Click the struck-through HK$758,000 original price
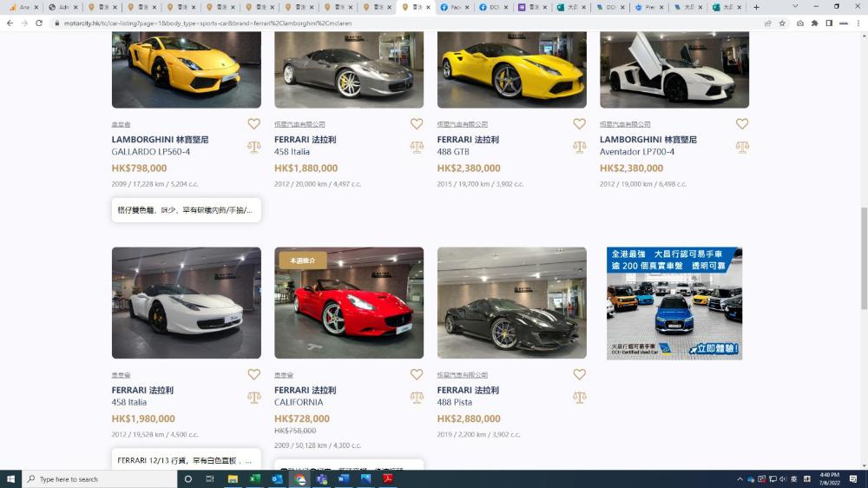Image resolution: width=868 pixels, height=488 pixels. point(295,431)
